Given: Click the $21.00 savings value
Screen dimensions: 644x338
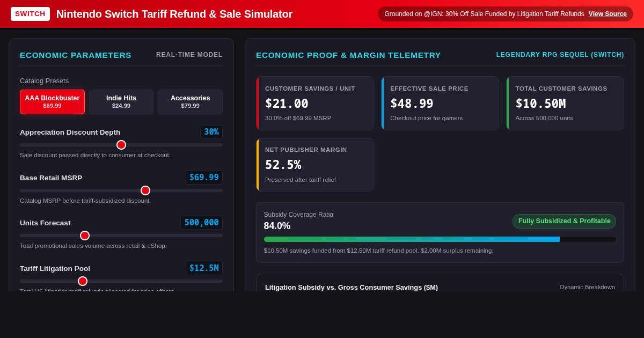Looking at the screenshot, I should (x=287, y=104).
